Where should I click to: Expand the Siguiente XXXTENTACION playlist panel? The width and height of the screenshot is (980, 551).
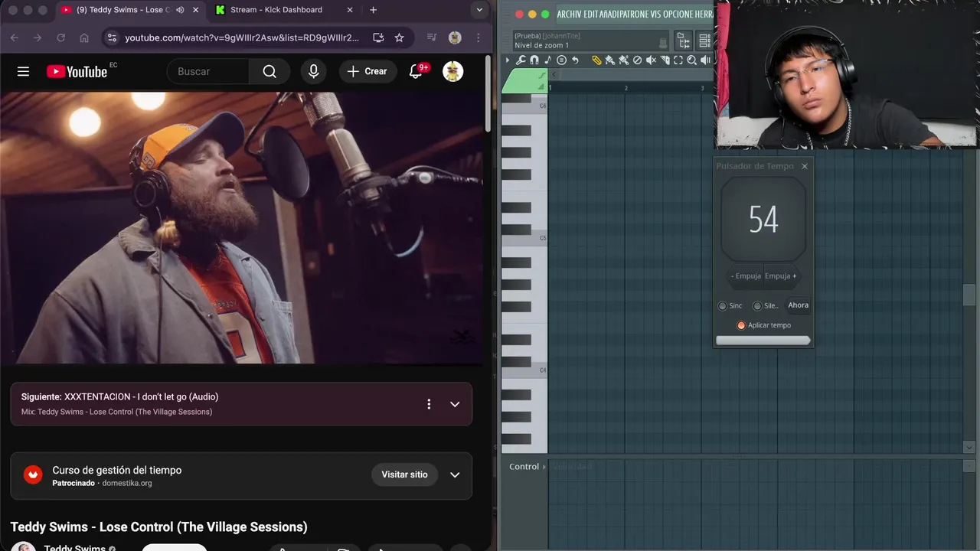click(x=455, y=404)
